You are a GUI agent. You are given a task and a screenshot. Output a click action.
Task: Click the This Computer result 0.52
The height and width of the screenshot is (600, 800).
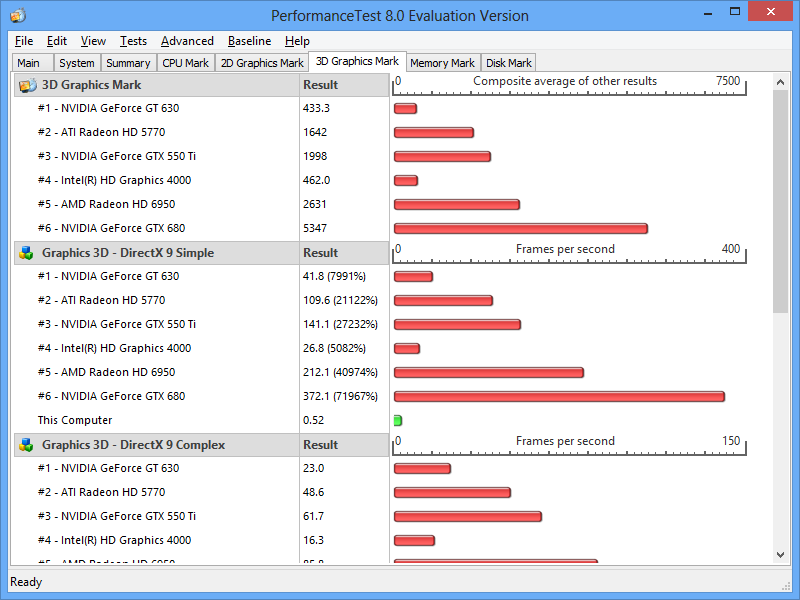(x=313, y=420)
